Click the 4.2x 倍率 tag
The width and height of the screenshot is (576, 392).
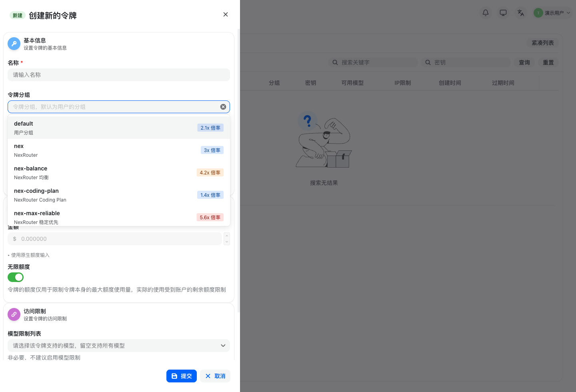(210, 172)
